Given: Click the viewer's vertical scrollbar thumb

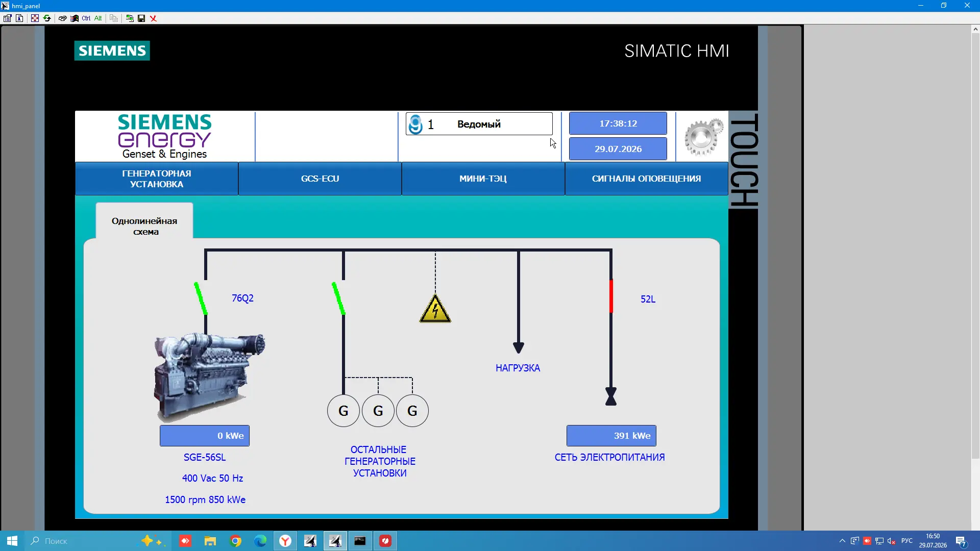Looking at the screenshot, I should click(x=975, y=246).
